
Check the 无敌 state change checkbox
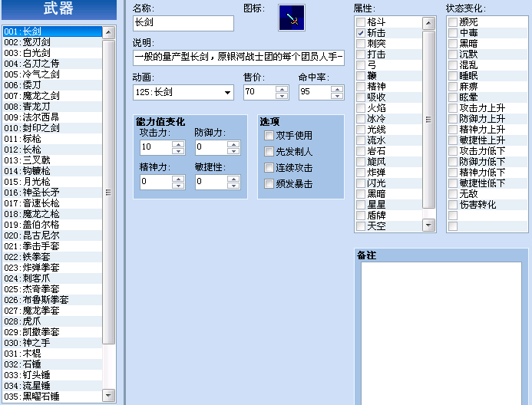(453, 194)
